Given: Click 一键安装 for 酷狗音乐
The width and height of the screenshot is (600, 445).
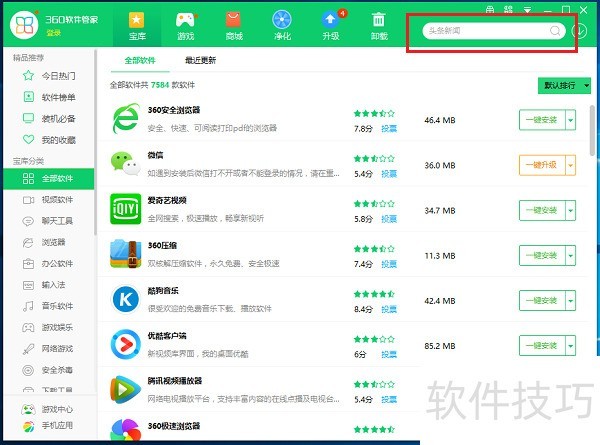Looking at the screenshot, I should [x=542, y=301].
